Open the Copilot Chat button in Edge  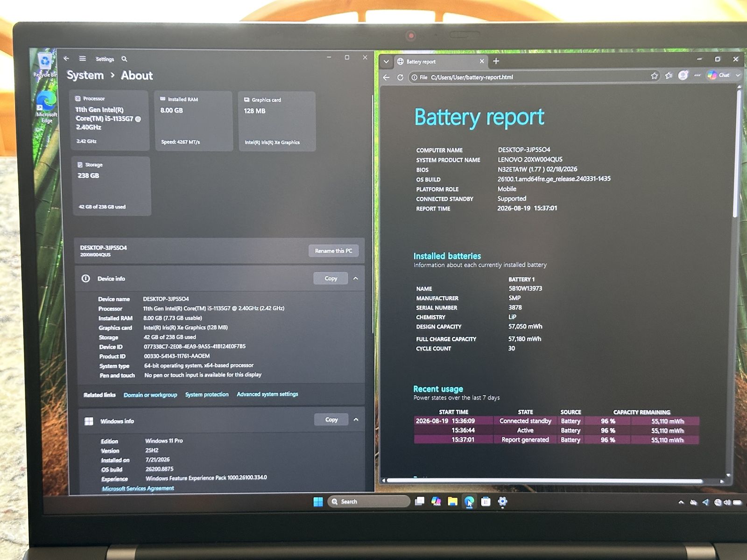[718, 75]
